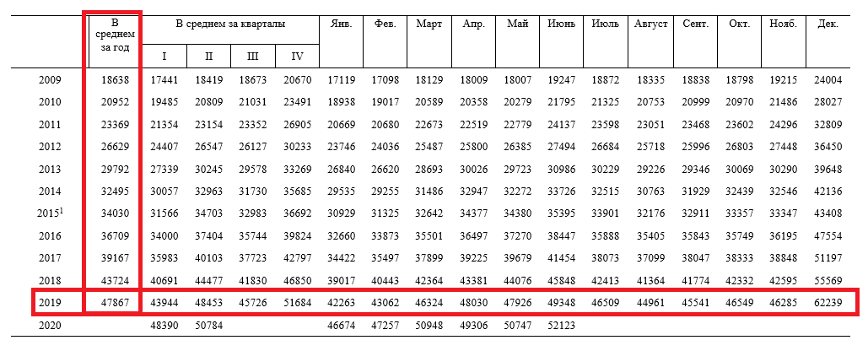Click the 'Янв.' month header
The image size is (868, 340).
coord(341,24)
